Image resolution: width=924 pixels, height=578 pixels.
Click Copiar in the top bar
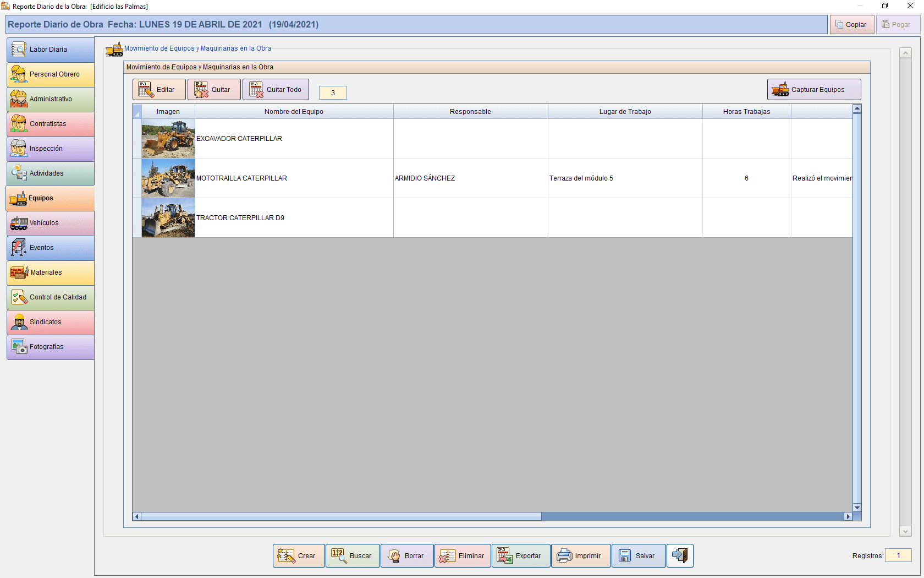[851, 24]
